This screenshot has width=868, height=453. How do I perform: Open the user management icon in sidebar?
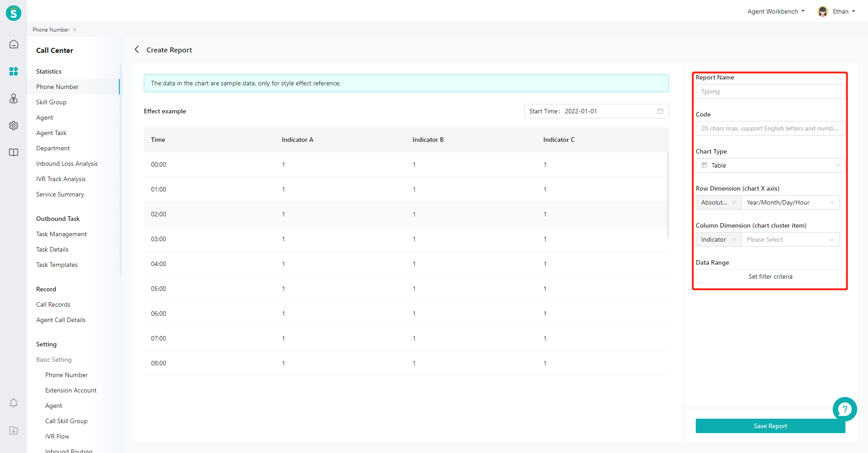(x=14, y=98)
